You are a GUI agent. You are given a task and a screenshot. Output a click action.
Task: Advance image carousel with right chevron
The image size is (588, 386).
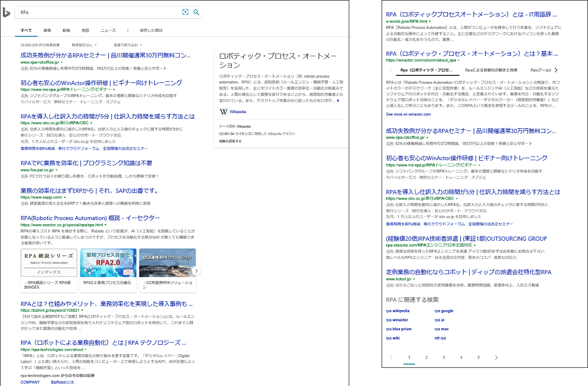[x=196, y=271]
